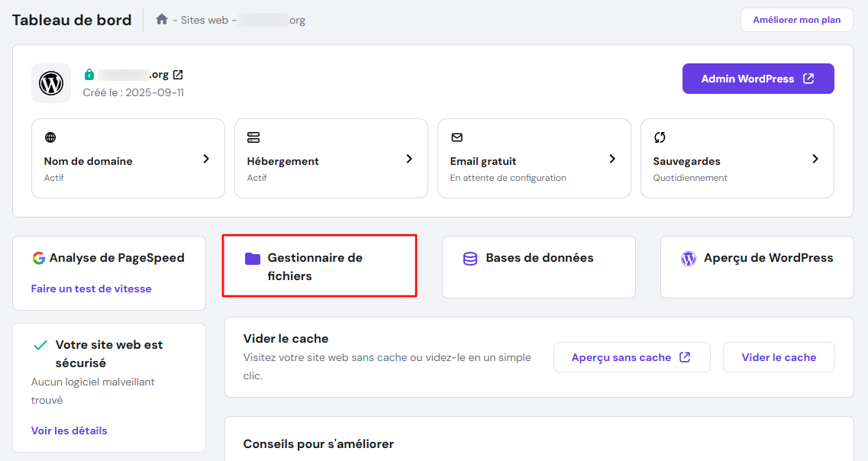Click the server icon on the Hébergement card

[x=253, y=137]
